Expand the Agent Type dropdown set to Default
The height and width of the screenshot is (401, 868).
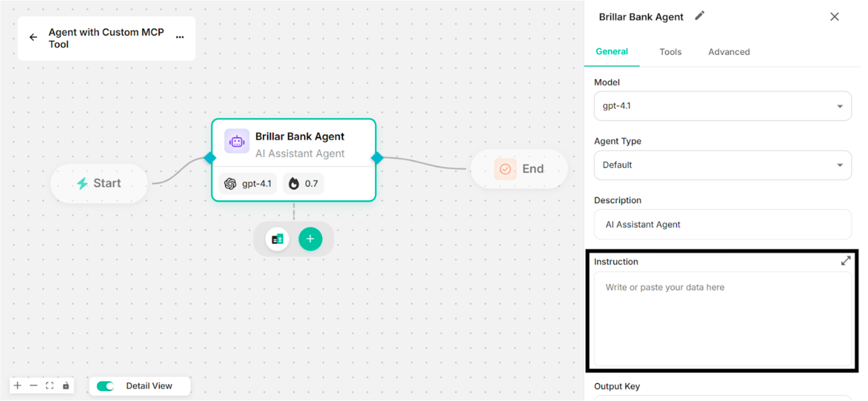722,165
